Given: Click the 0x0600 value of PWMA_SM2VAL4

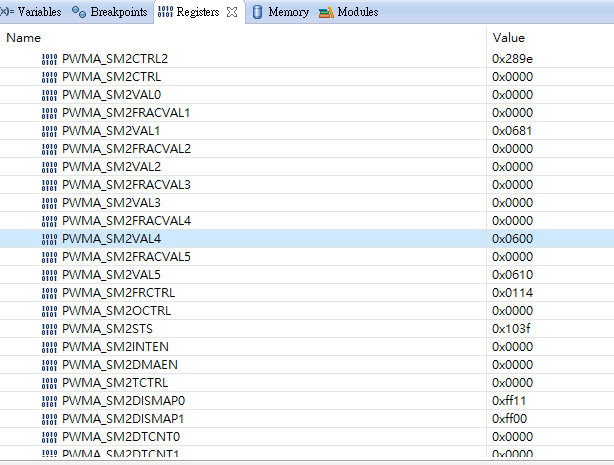Looking at the screenshot, I should (512, 239).
